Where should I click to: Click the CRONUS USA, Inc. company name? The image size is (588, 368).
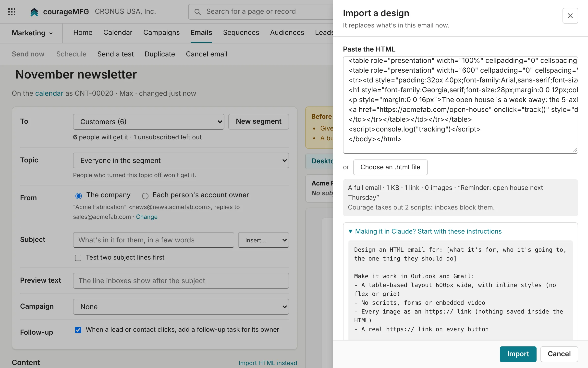(125, 12)
